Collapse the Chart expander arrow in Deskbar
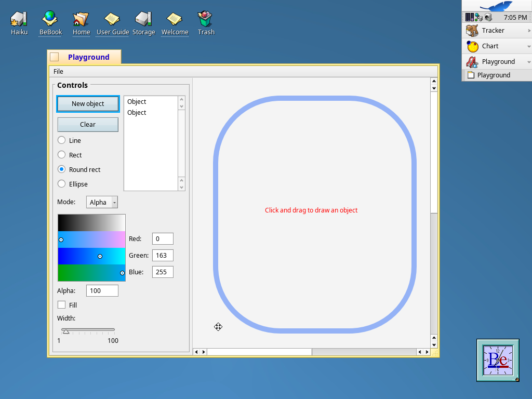Viewport: 532px width, 399px height. tap(529, 46)
